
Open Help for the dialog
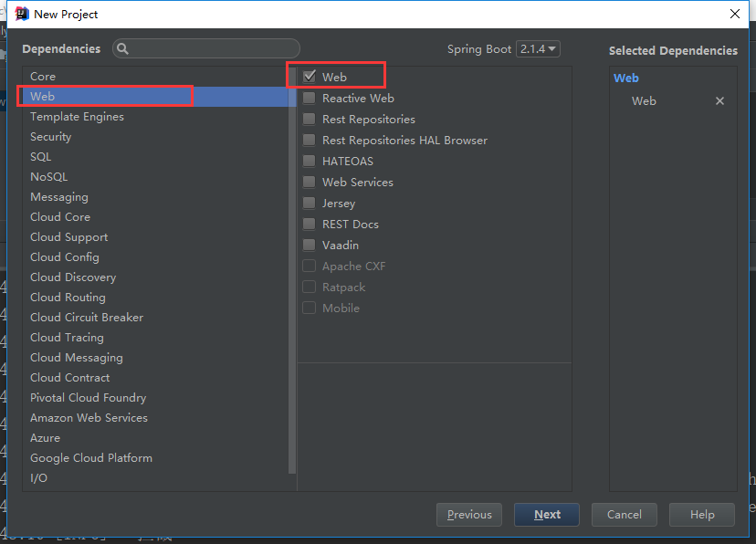(701, 515)
